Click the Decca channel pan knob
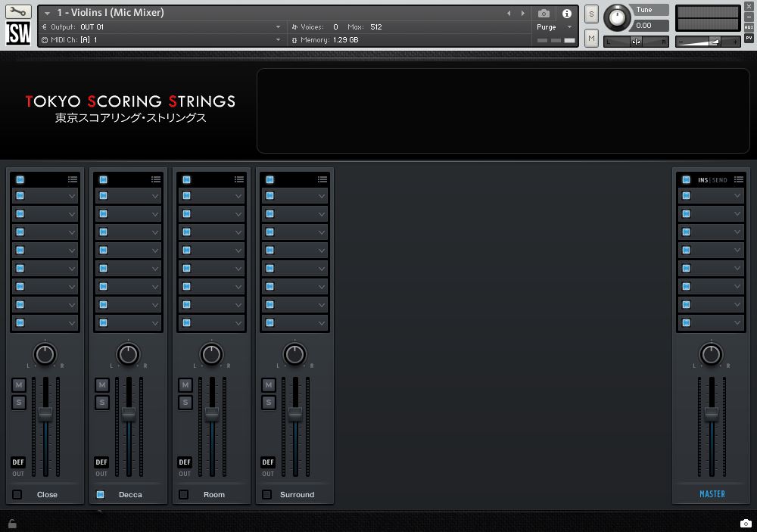The image size is (757, 532). 128,355
